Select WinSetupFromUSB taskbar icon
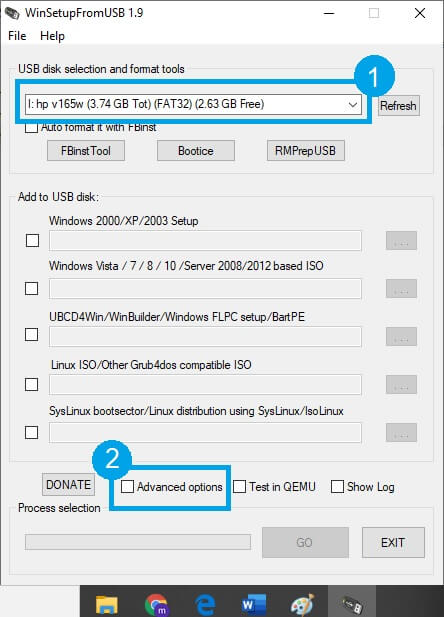The image size is (444, 617). 352,604
